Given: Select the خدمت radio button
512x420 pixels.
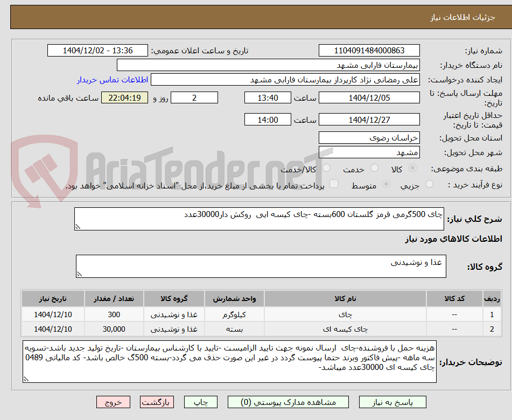Looking at the screenshot, I should [x=374, y=168].
